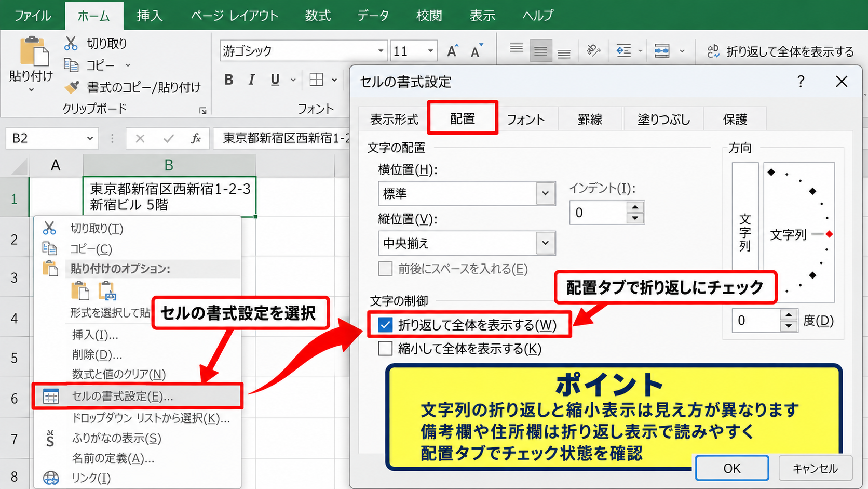Uncheck 折り返して全体を表示する checkbox
Viewport: 868px width, 489px height.
point(385,325)
